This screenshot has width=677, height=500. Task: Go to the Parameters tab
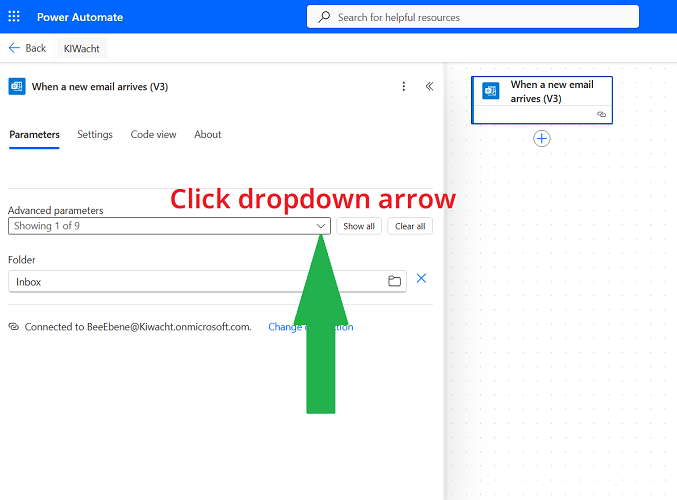pyautogui.click(x=34, y=135)
